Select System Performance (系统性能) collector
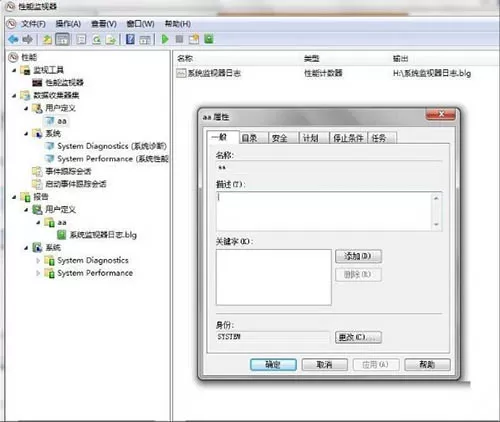Screen dimensions: 500x422 (113, 159)
